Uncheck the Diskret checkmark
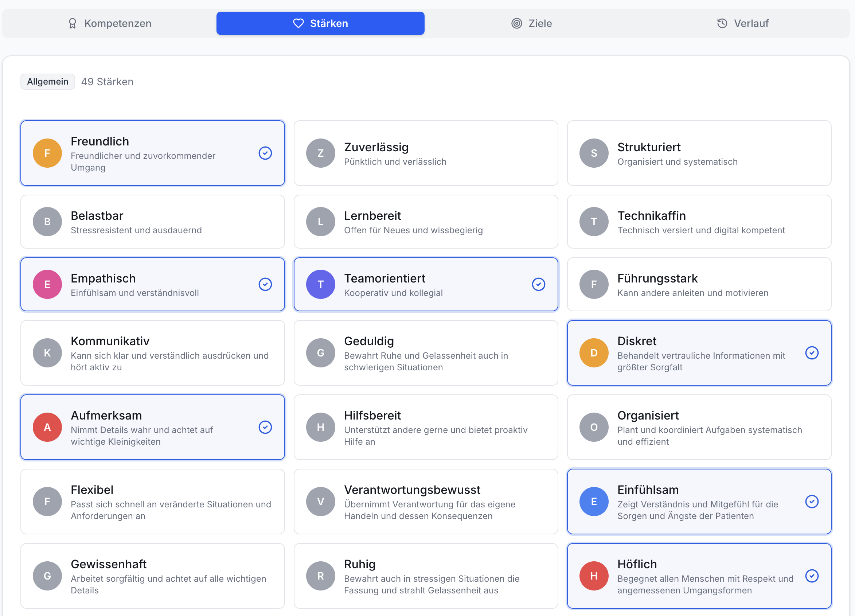Viewport: 855px width, 616px height. click(x=812, y=353)
